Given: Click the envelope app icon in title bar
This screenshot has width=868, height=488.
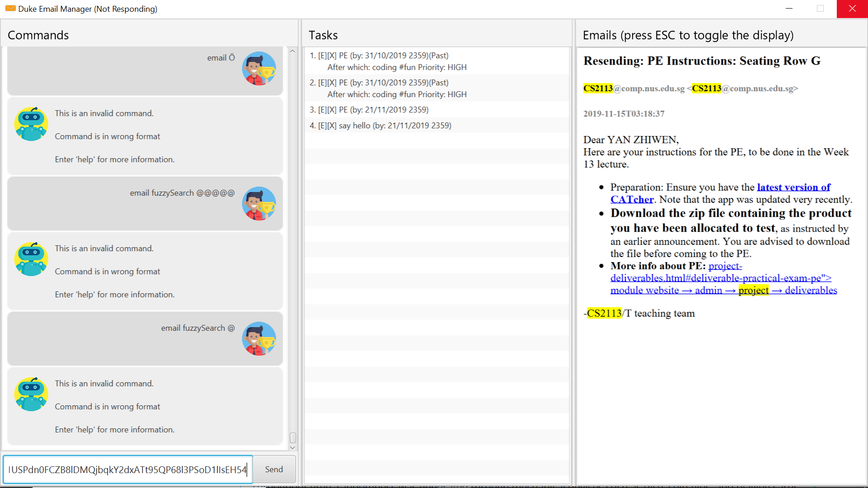Looking at the screenshot, I should [x=10, y=9].
